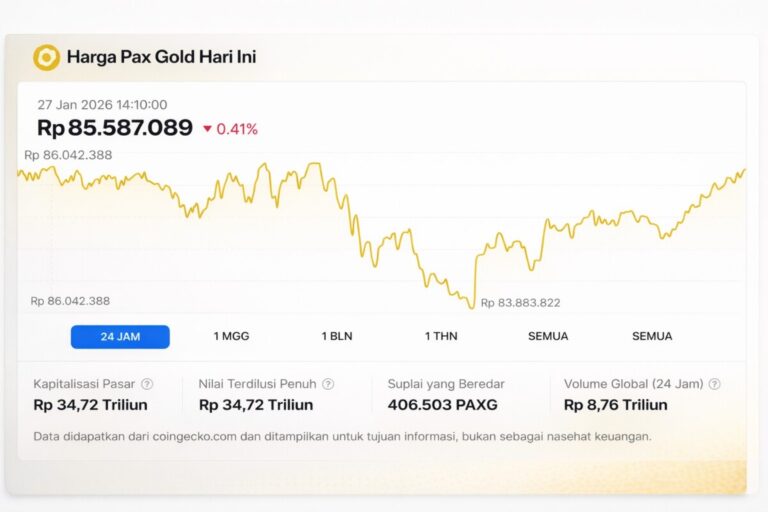Show info for Volume Global (24 Jam)
Image resolution: width=768 pixels, height=512 pixels.
pos(714,384)
